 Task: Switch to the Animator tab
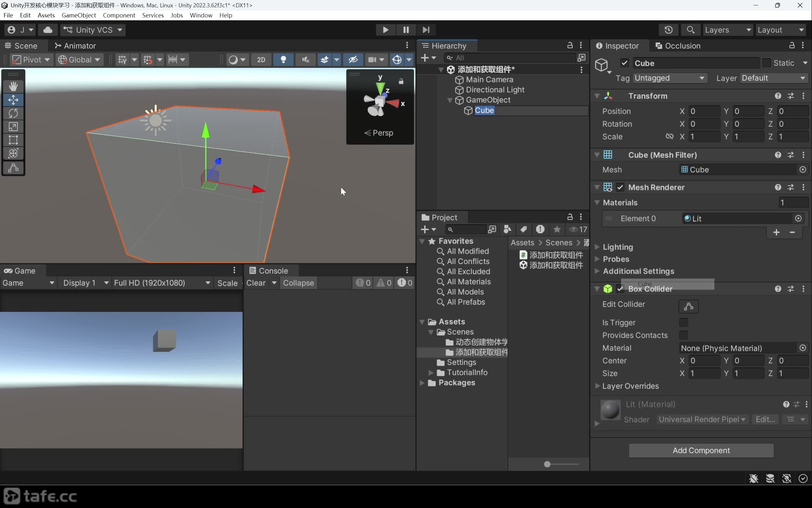pyautogui.click(x=75, y=46)
